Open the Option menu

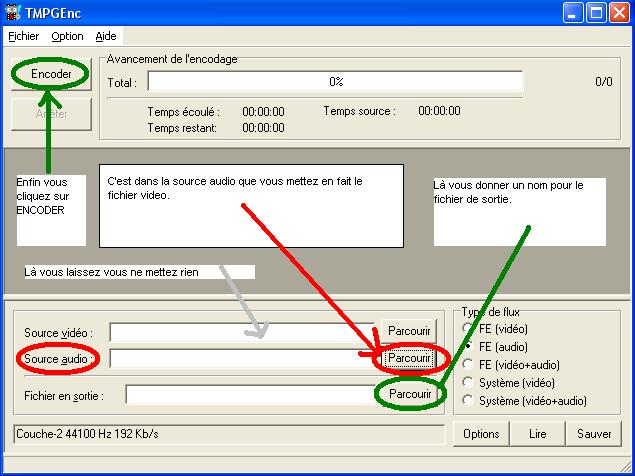[67, 36]
